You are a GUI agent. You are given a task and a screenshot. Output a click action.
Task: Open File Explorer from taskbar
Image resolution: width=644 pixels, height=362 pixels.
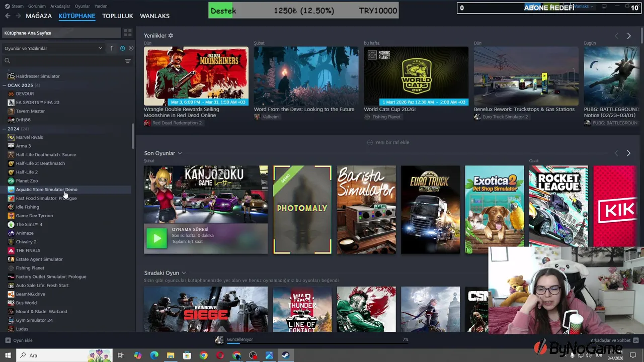(171, 355)
